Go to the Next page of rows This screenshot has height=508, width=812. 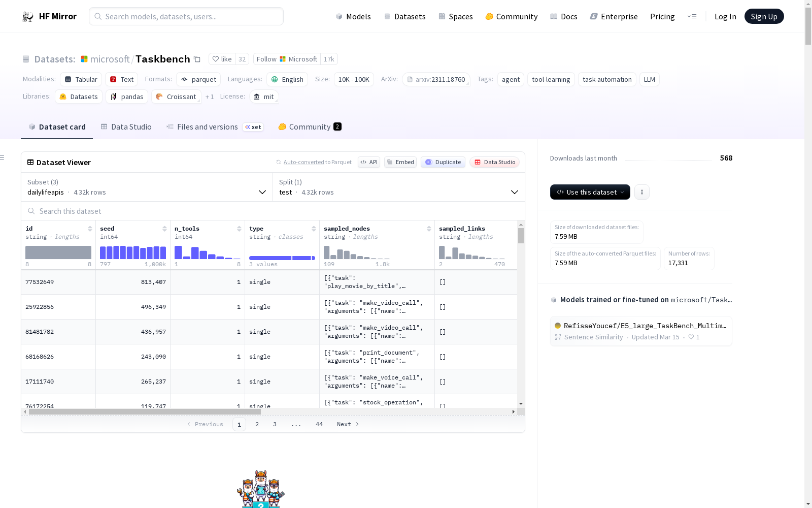pyautogui.click(x=348, y=424)
